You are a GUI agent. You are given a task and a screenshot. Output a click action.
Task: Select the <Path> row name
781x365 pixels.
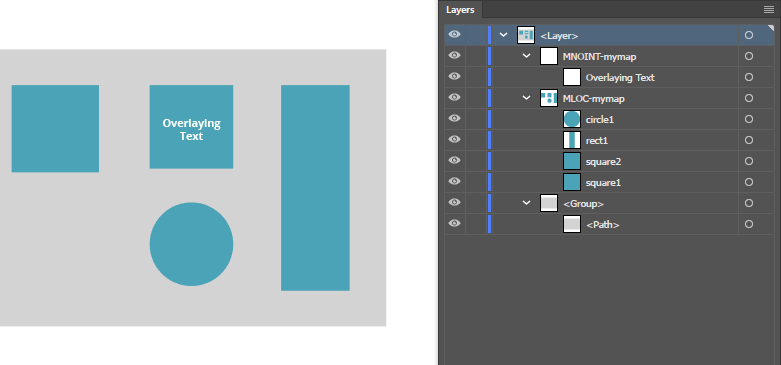(603, 225)
